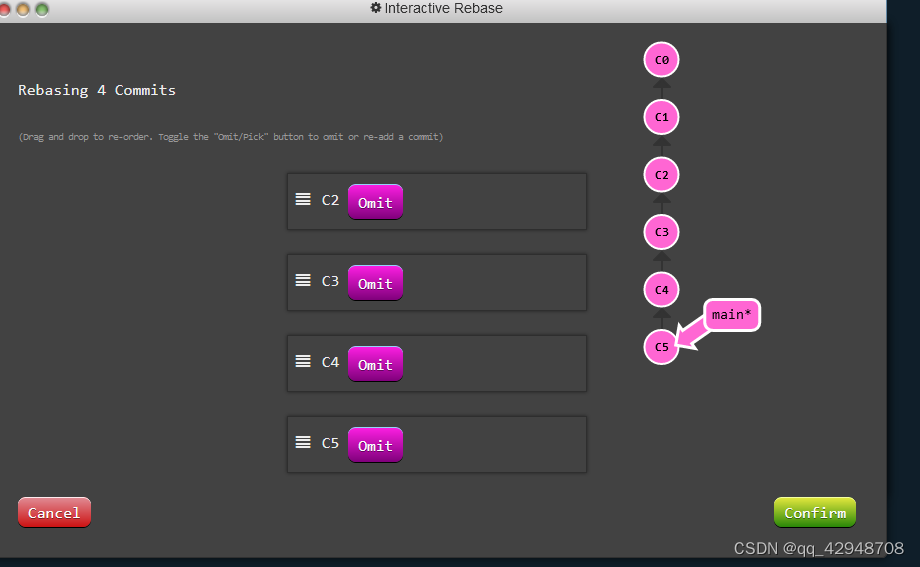Click the C5 label in rebase list
The width and height of the screenshot is (920, 567).
330,443
